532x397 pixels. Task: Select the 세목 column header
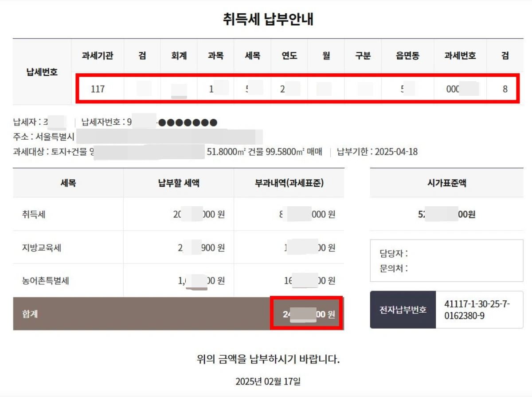pos(252,55)
